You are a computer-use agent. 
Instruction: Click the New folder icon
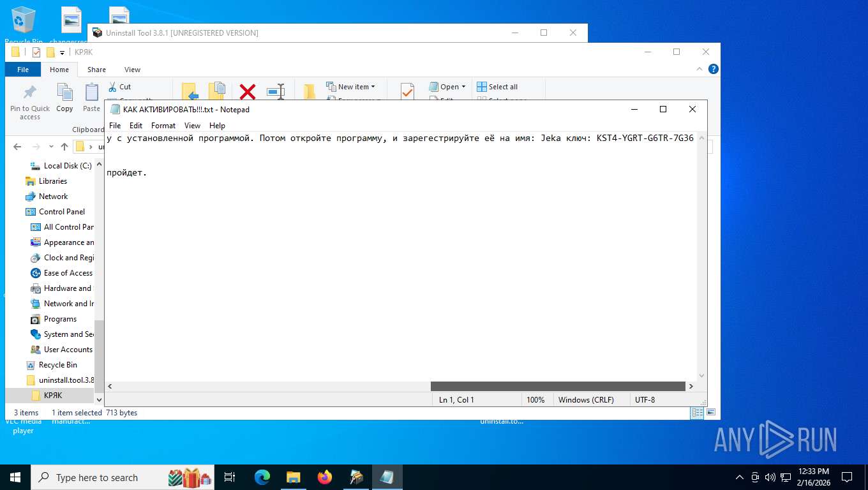[x=310, y=92]
